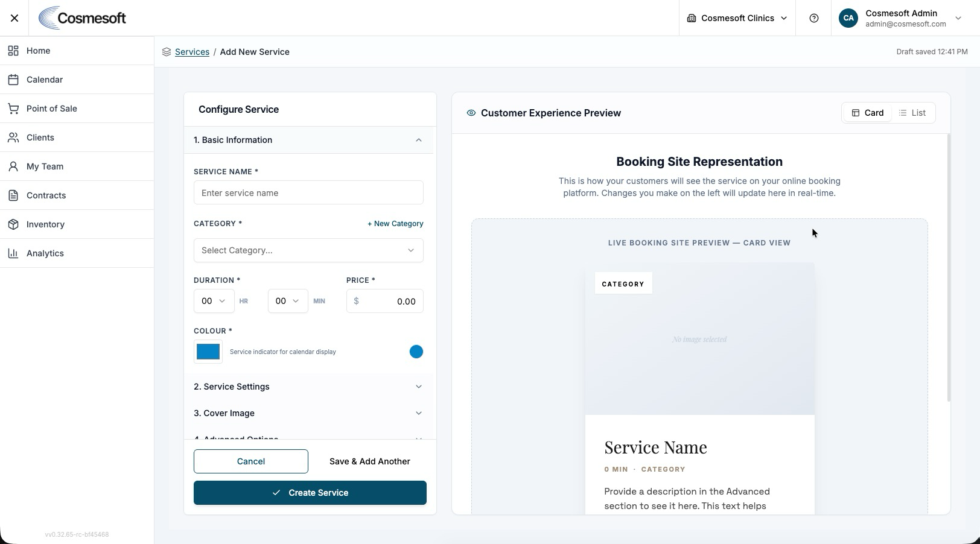980x544 pixels.
Task: Click the CATEGORY badge on preview card
Action: pyautogui.click(x=623, y=283)
